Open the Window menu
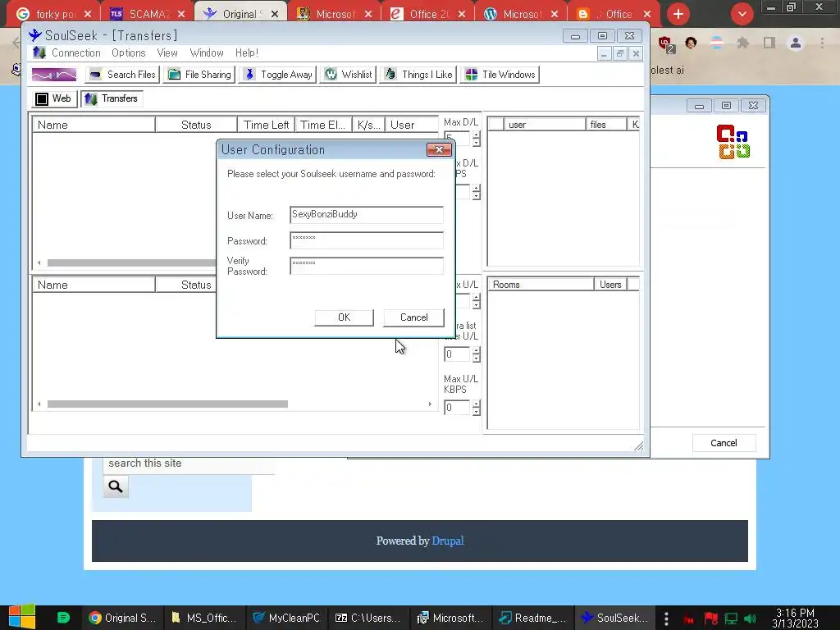The image size is (840, 630). pos(207,53)
